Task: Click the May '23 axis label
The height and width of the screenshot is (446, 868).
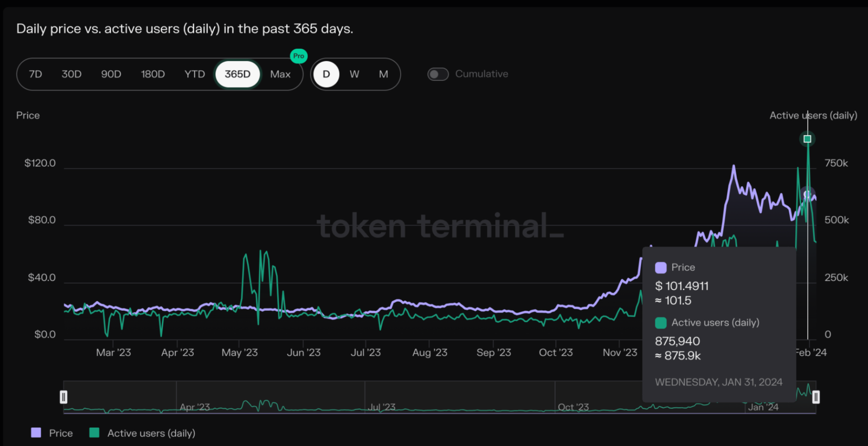Action: (x=239, y=353)
